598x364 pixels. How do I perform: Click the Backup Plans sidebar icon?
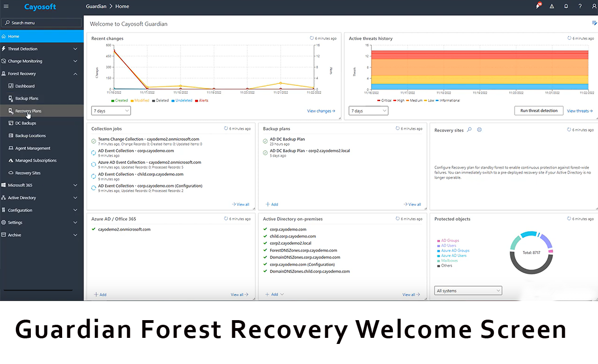click(x=11, y=98)
